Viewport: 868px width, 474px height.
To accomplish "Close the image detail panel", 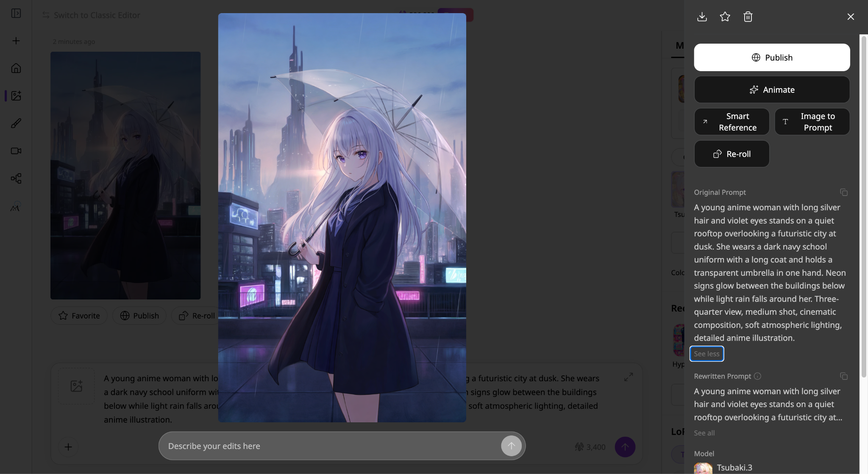I will [850, 17].
